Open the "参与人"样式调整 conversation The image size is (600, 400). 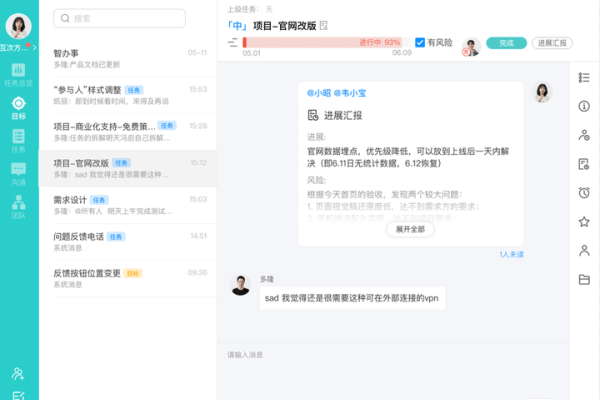tap(130, 95)
